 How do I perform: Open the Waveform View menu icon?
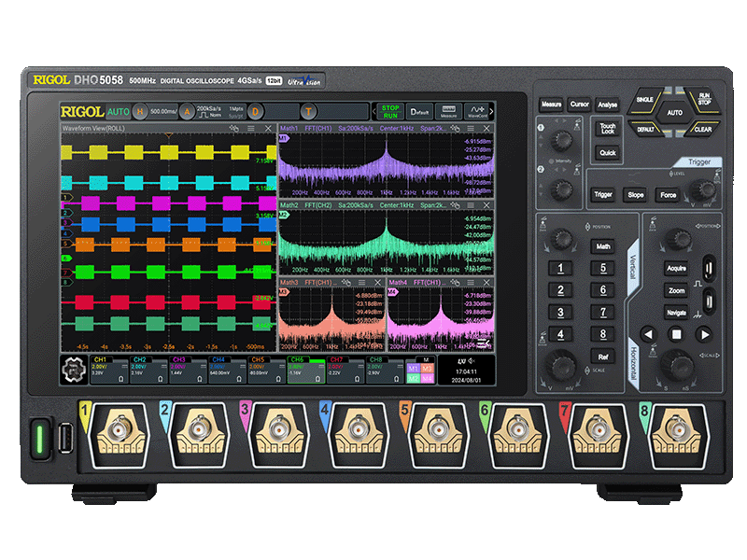(x=250, y=128)
